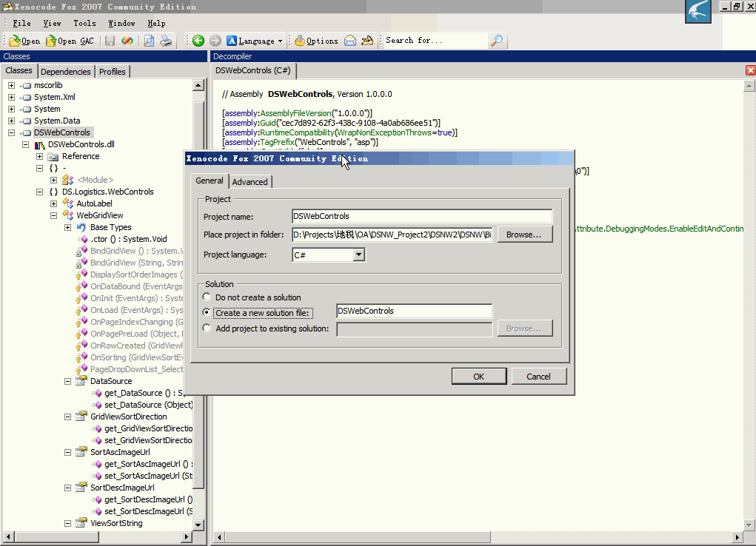Select the General tab in dialog

pos(210,181)
